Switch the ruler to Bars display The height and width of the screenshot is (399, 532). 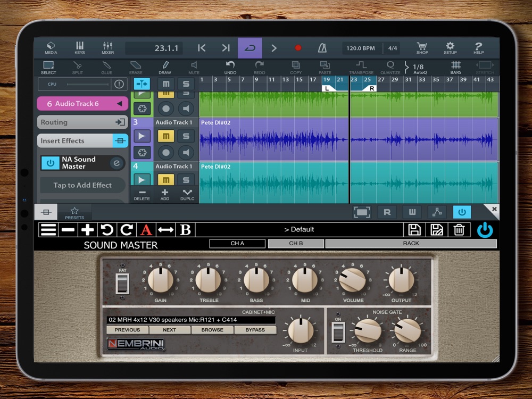tap(456, 68)
